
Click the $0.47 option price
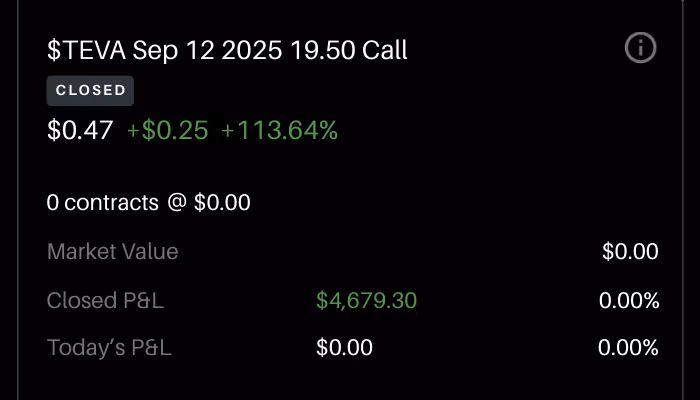click(x=80, y=130)
